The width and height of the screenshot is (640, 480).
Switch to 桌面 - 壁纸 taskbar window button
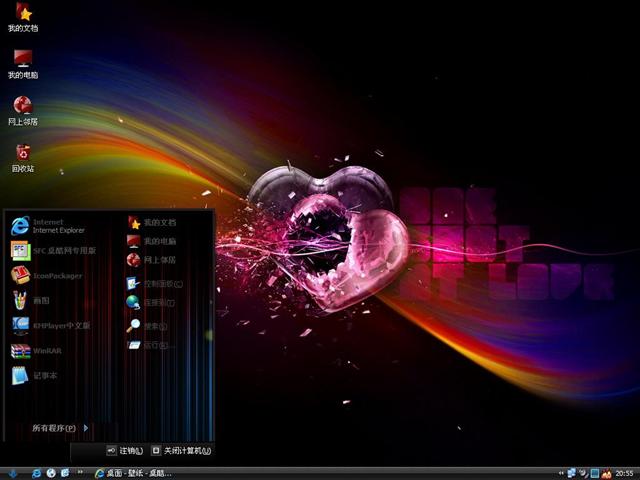(x=134, y=473)
